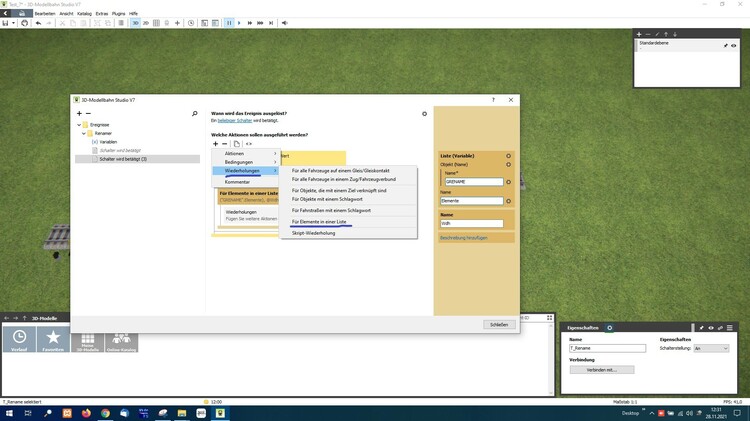Collapse the Renamer folder
750x421 pixels.
click(84, 133)
